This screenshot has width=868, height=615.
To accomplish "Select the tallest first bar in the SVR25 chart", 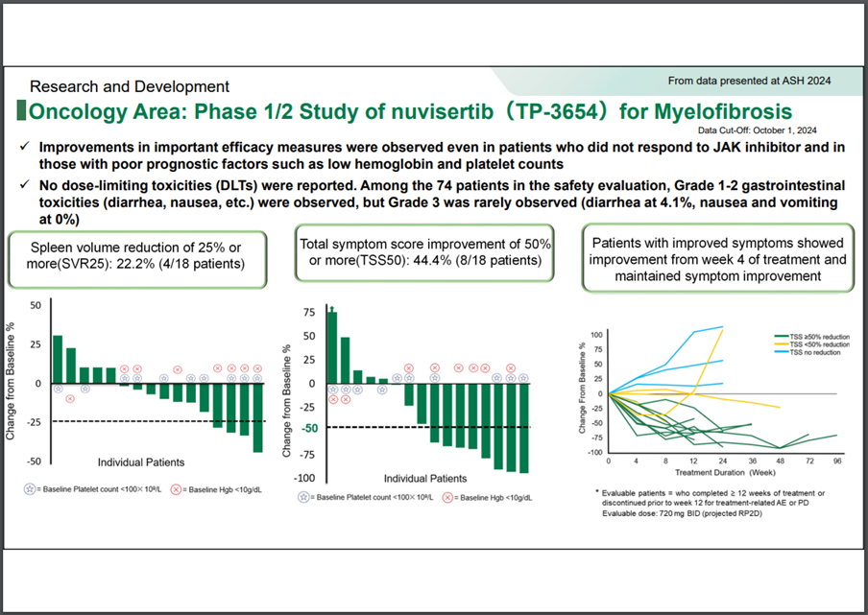I will point(58,359).
